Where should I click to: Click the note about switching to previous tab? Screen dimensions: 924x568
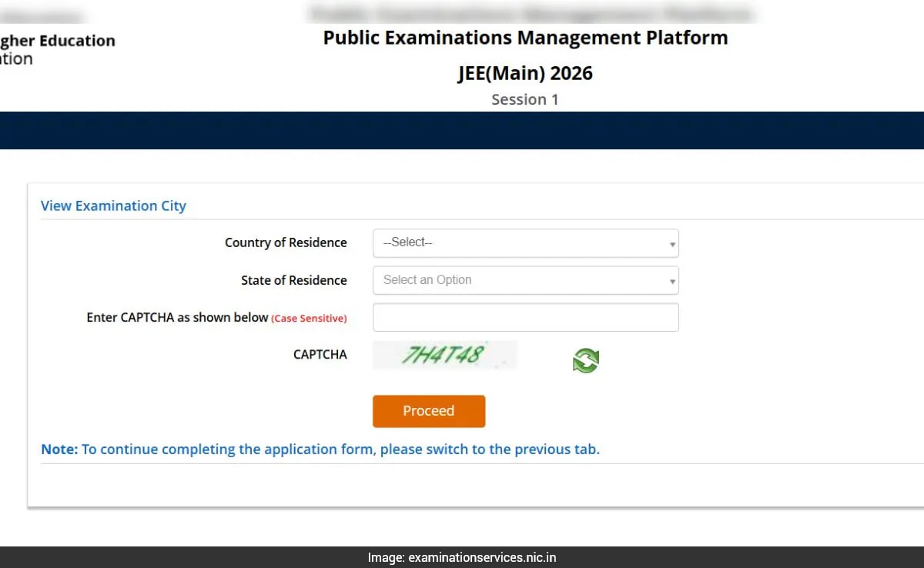click(x=320, y=449)
